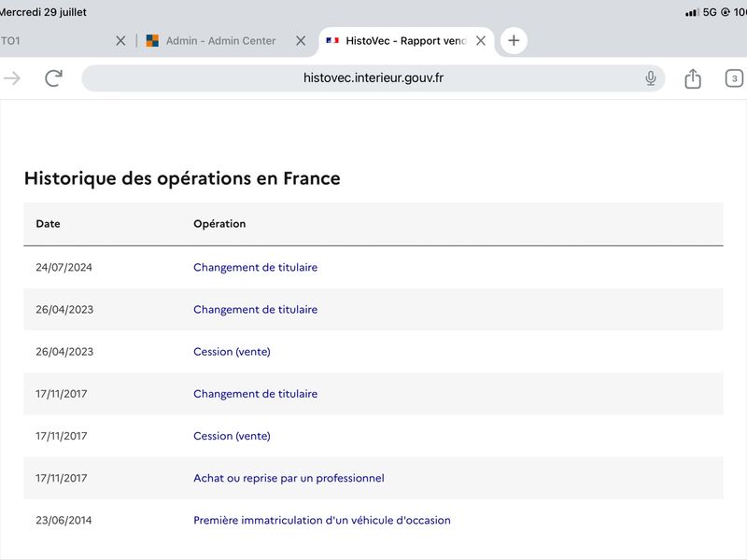The height and width of the screenshot is (560, 747).
Task: Open Cession (vente) dated 26/04/2023
Action: coord(232,352)
